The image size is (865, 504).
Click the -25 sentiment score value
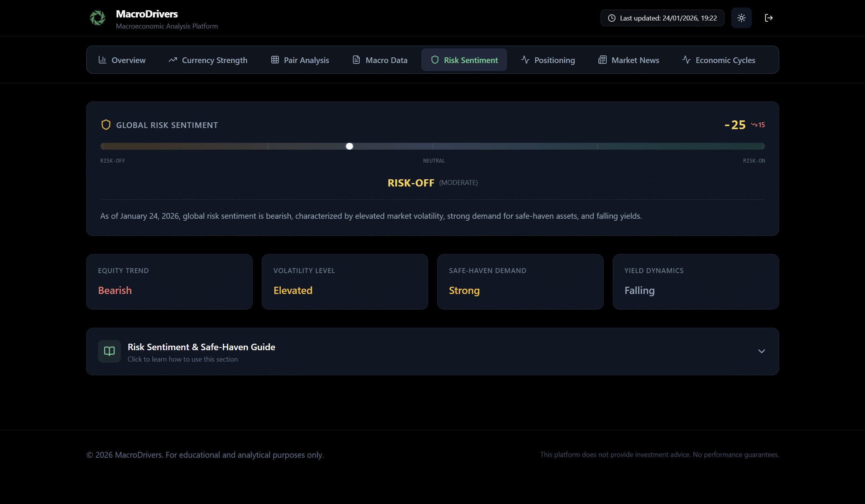(x=735, y=125)
